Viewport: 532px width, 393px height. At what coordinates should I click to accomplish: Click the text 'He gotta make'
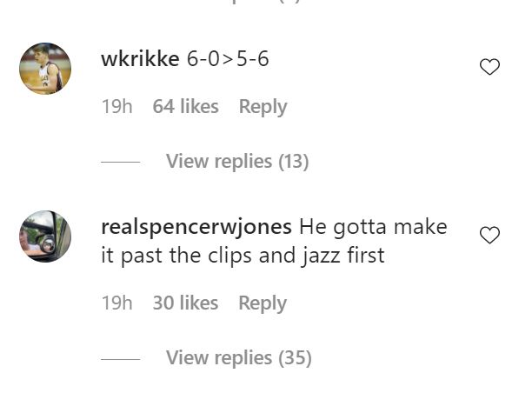(x=373, y=227)
